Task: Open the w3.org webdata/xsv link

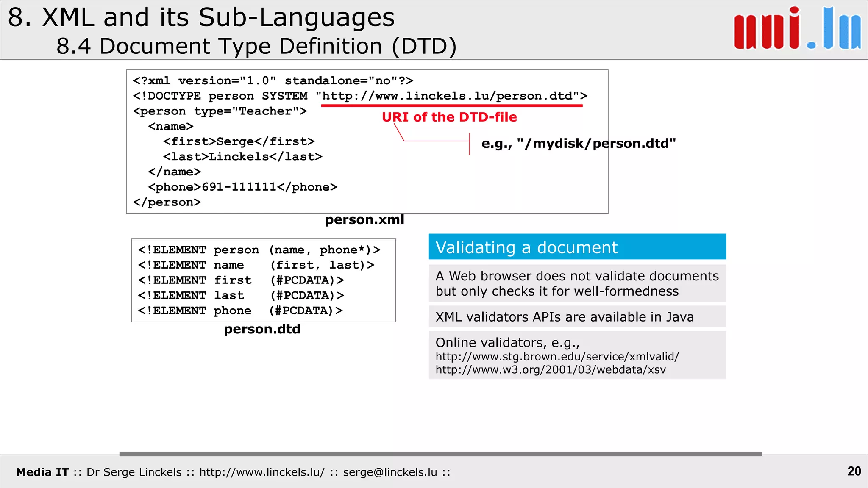Action: (551, 370)
